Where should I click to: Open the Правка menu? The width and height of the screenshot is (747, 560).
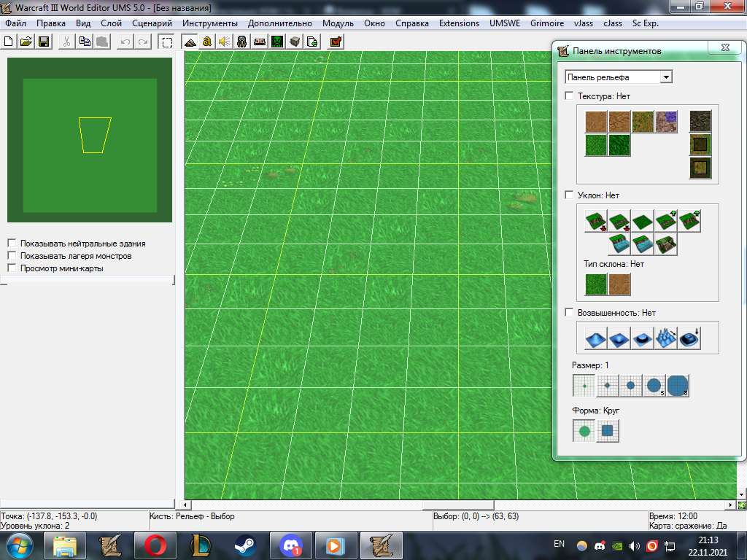click(x=51, y=23)
